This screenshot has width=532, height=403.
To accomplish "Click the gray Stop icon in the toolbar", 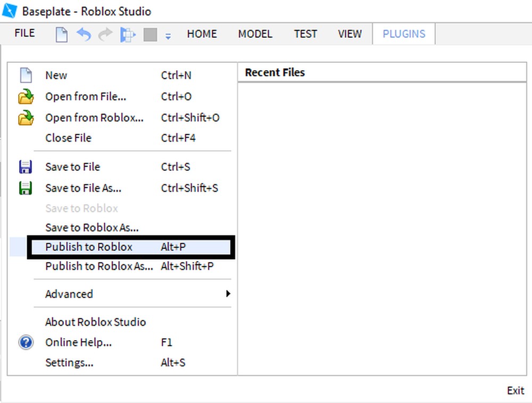I will 149,34.
